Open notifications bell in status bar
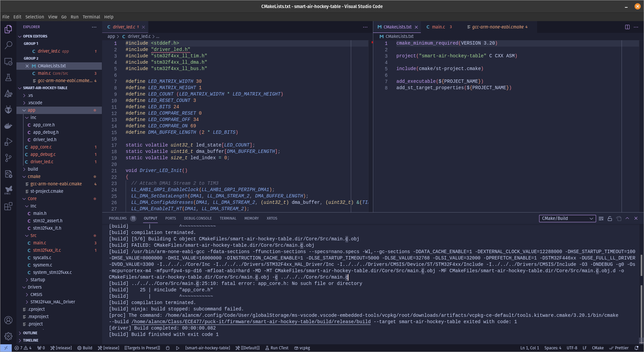 pyautogui.click(x=636, y=348)
